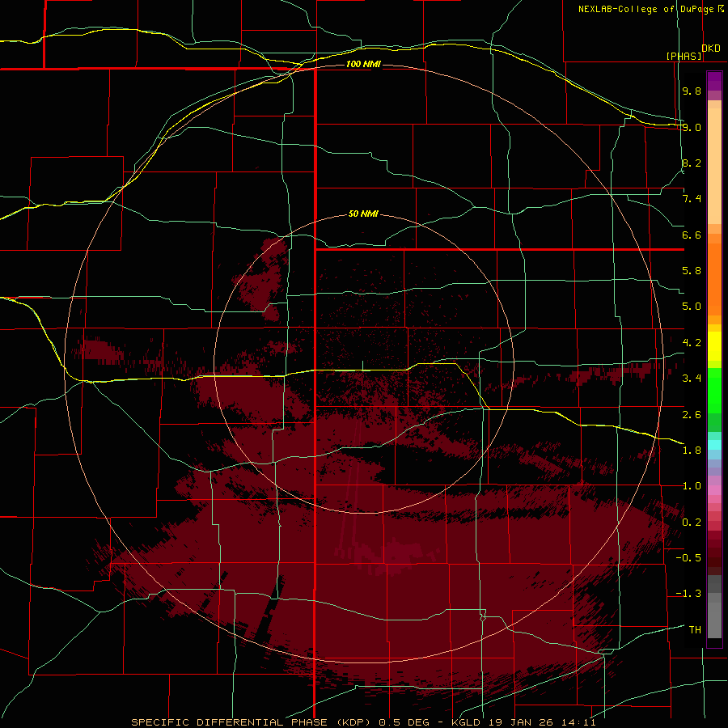Click the 4.2 value on color scale
Image resolution: width=728 pixels, height=728 pixels.
pos(692,343)
